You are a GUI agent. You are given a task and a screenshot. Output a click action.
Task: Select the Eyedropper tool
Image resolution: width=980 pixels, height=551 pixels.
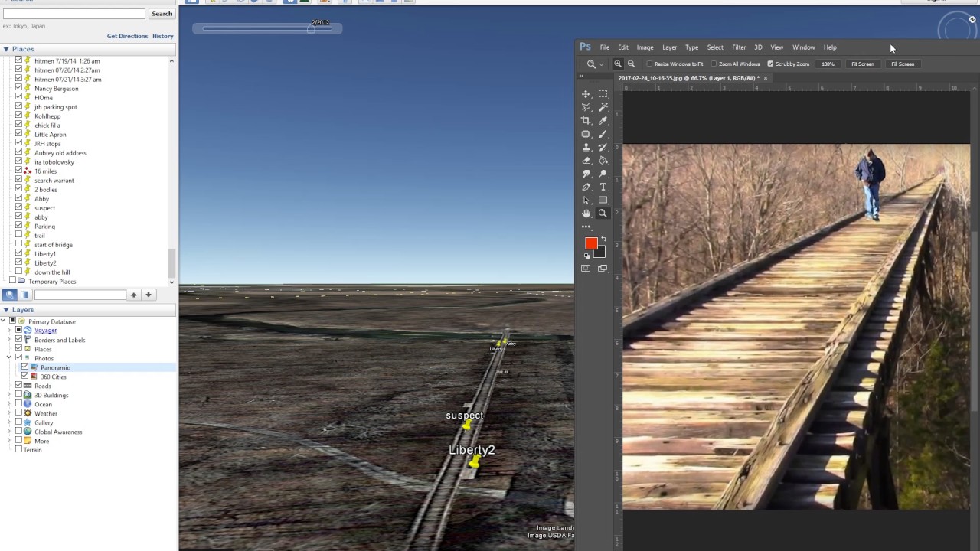[603, 120]
